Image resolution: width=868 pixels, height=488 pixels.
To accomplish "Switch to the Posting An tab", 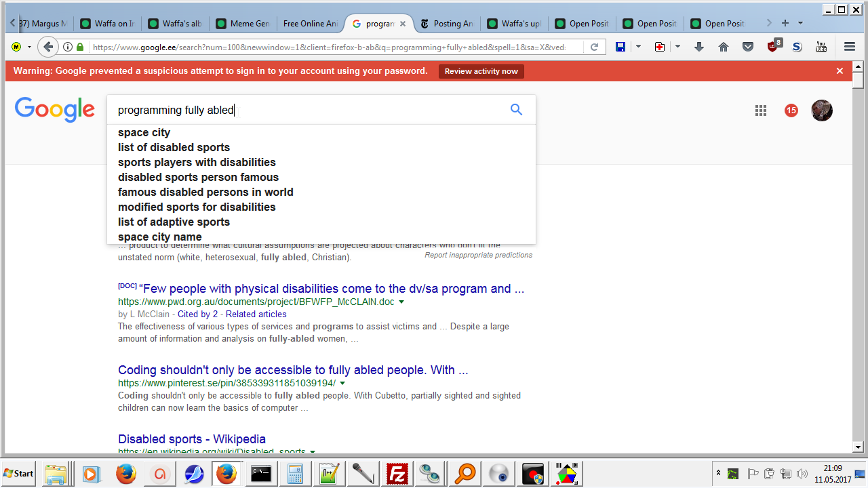I will point(446,23).
